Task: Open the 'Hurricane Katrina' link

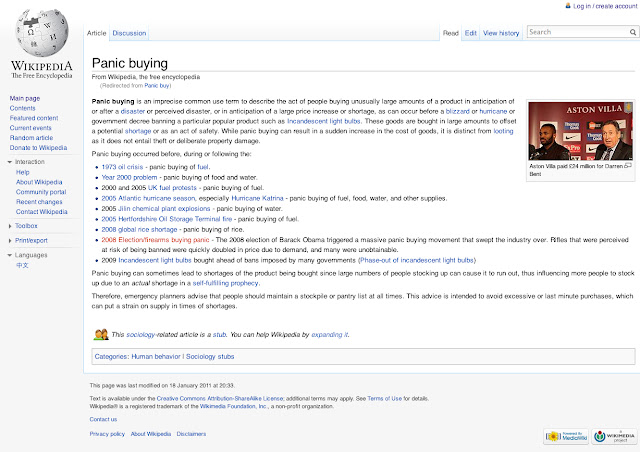Action: click(x=257, y=198)
